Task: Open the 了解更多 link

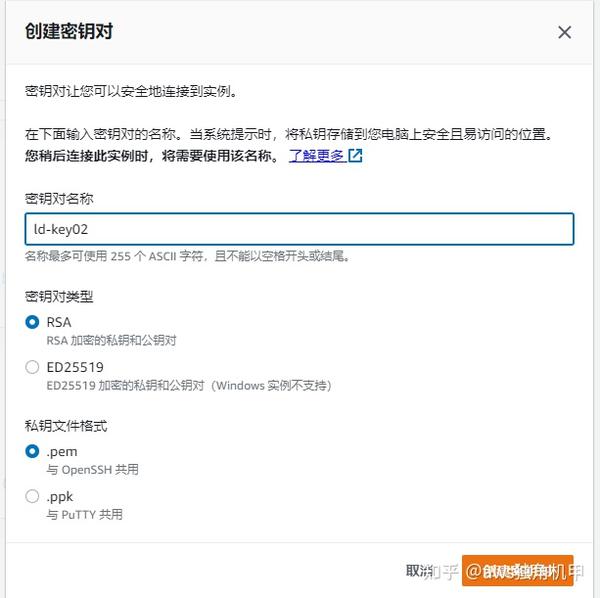Action: (x=316, y=156)
